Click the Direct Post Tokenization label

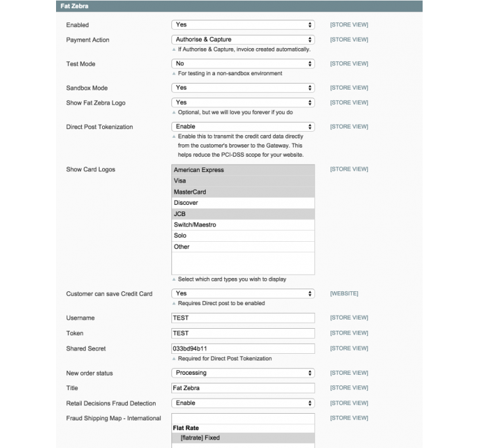coord(100,127)
